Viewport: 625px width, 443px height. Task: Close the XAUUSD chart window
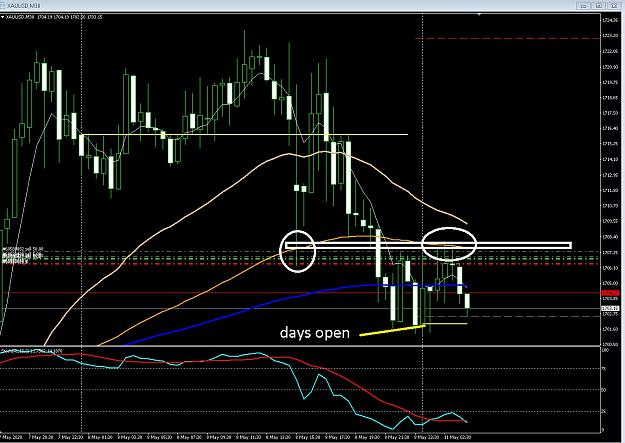click(x=614, y=6)
